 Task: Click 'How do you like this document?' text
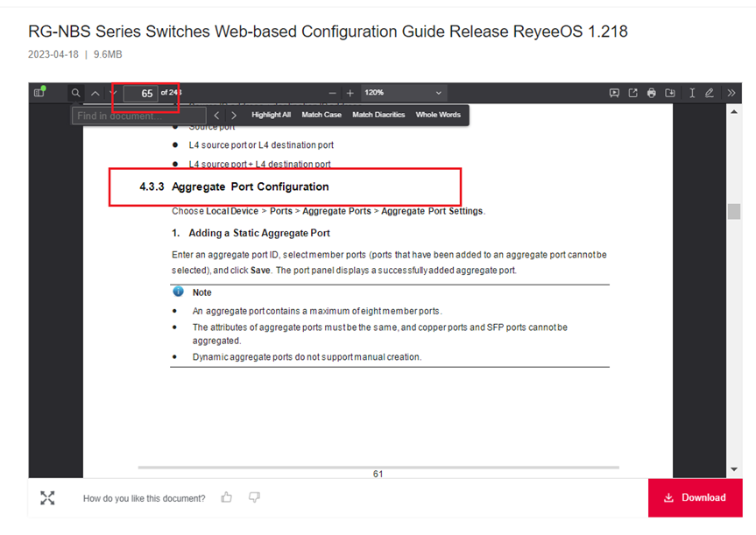click(x=145, y=498)
